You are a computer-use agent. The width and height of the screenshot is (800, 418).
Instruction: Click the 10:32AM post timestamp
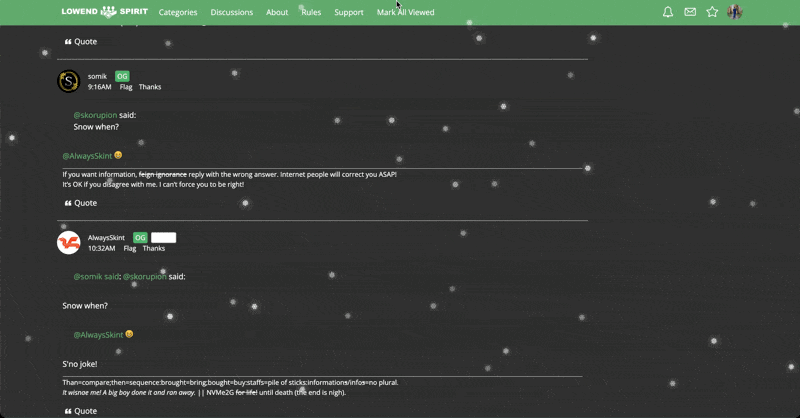point(101,248)
